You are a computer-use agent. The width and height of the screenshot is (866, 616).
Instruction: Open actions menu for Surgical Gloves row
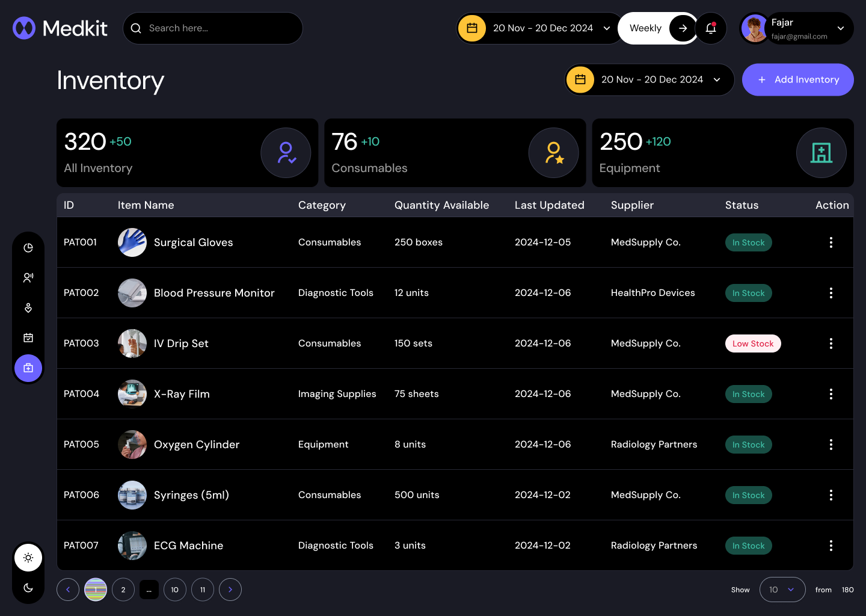click(x=831, y=242)
